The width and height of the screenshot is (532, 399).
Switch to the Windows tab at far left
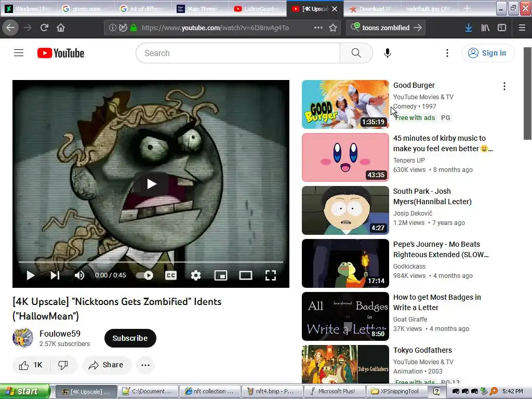point(29,8)
